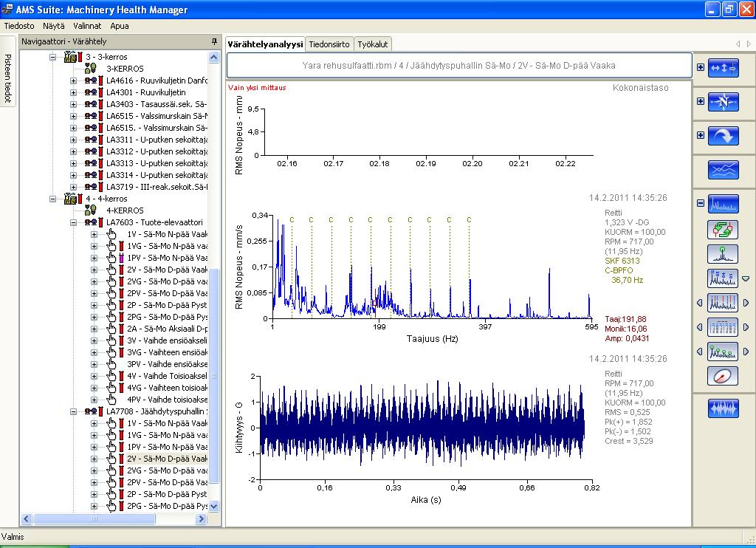Screen dimensions: 756x548
Task: Click the factory icon of 3 - 3-kerros
Action: click(x=70, y=57)
